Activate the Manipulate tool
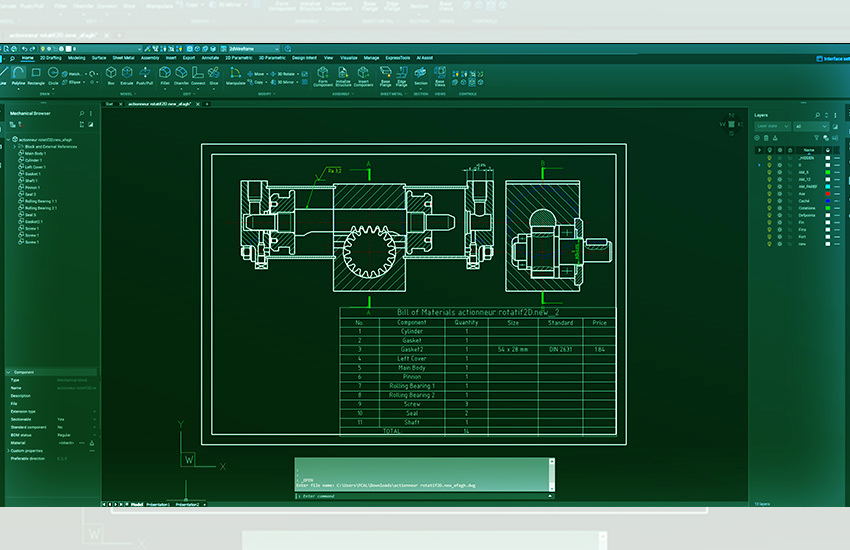The height and width of the screenshot is (550, 850). click(x=235, y=76)
